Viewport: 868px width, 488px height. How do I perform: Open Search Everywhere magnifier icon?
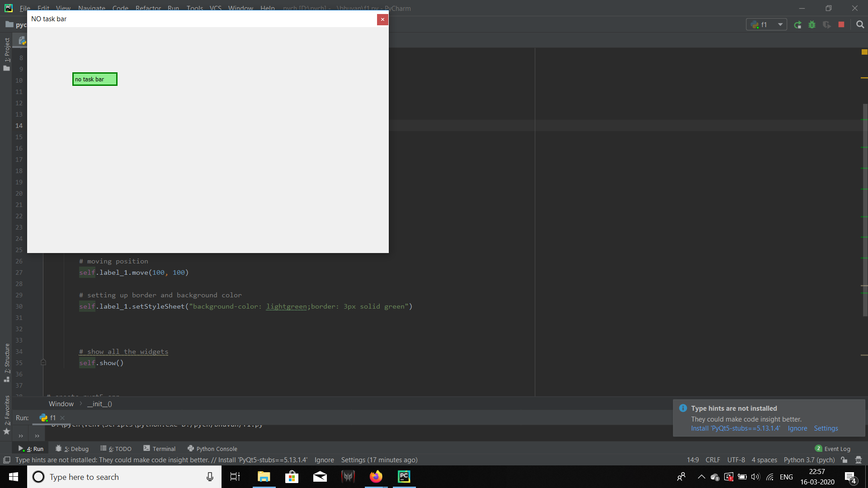pos(860,25)
